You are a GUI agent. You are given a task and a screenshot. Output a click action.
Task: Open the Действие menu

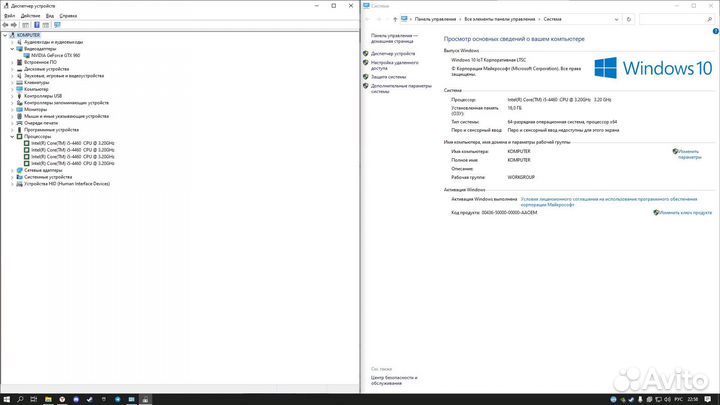tap(31, 16)
